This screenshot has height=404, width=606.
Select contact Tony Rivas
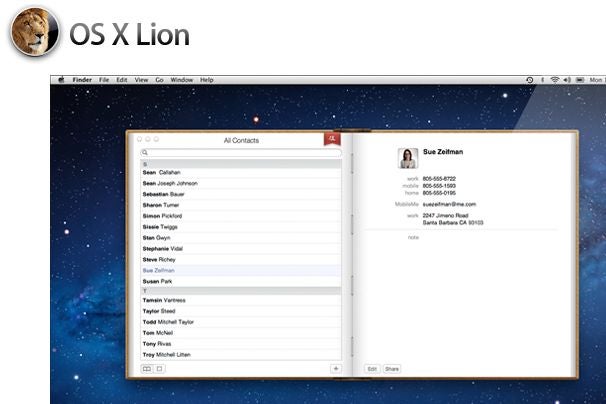click(241, 344)
